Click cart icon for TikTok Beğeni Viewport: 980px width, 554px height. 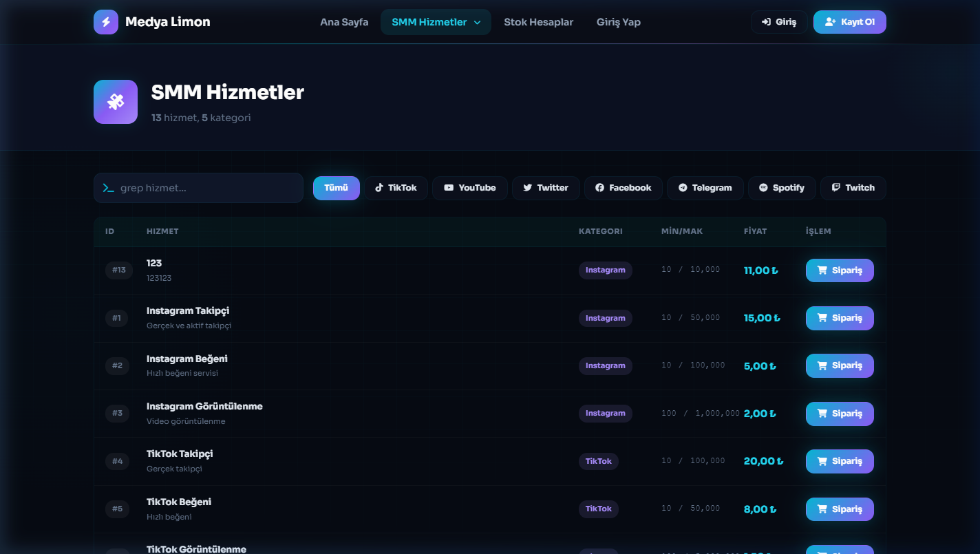[x=822, y=509]
